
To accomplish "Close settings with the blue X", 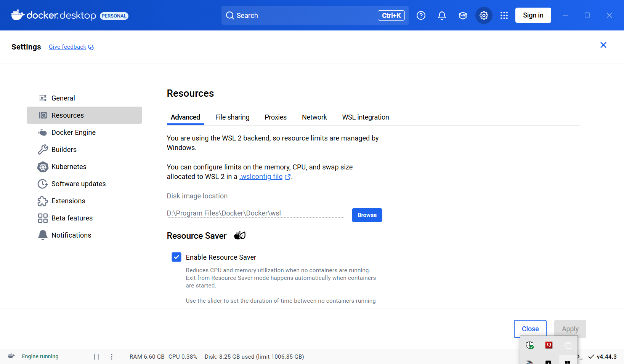I will tap(603, 45).
